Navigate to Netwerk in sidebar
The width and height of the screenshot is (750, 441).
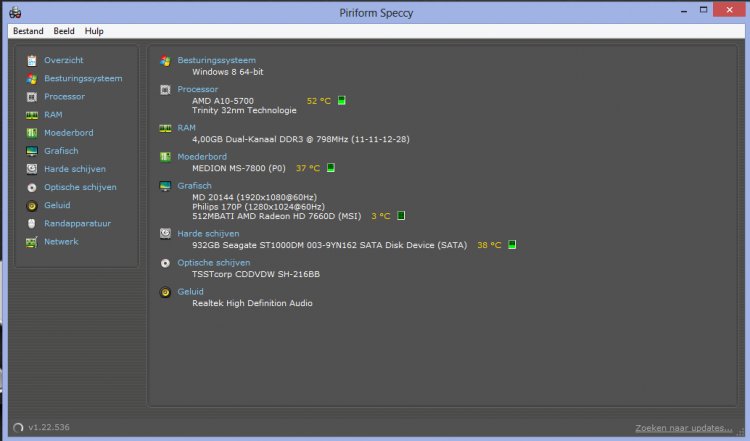[x=61, y=242]
